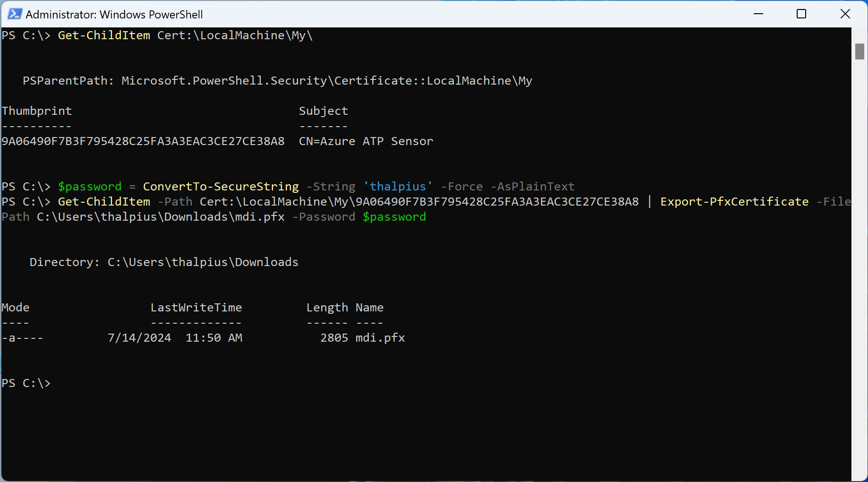Maximize the PowerShell window
The width and height of the screenshot is (868, 482).
801,14
